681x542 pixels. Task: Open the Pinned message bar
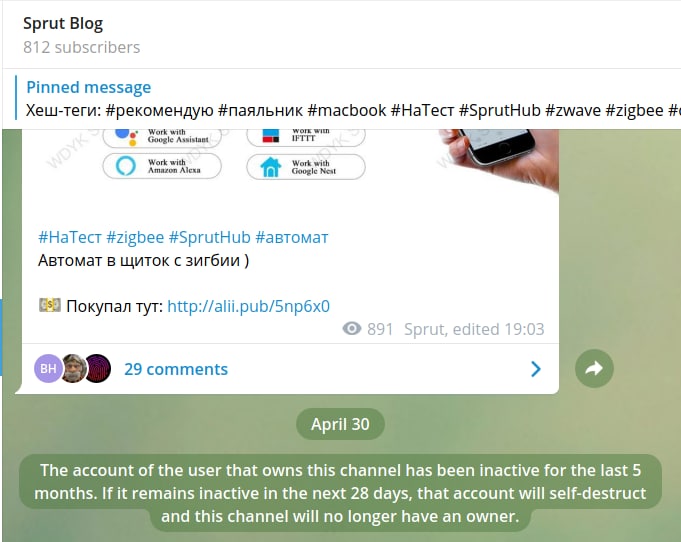(347, 99)
